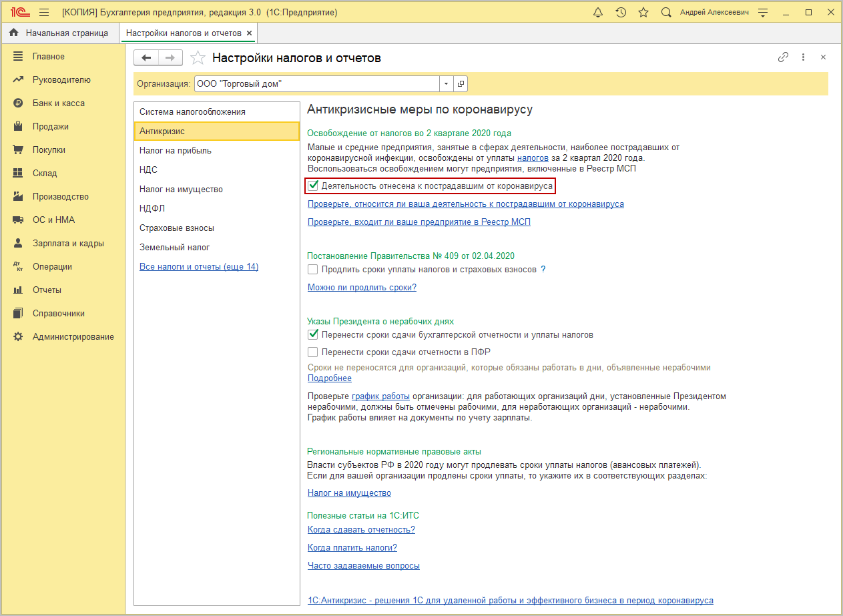Open Налог на имущество link under regional acts

point(349,493)
